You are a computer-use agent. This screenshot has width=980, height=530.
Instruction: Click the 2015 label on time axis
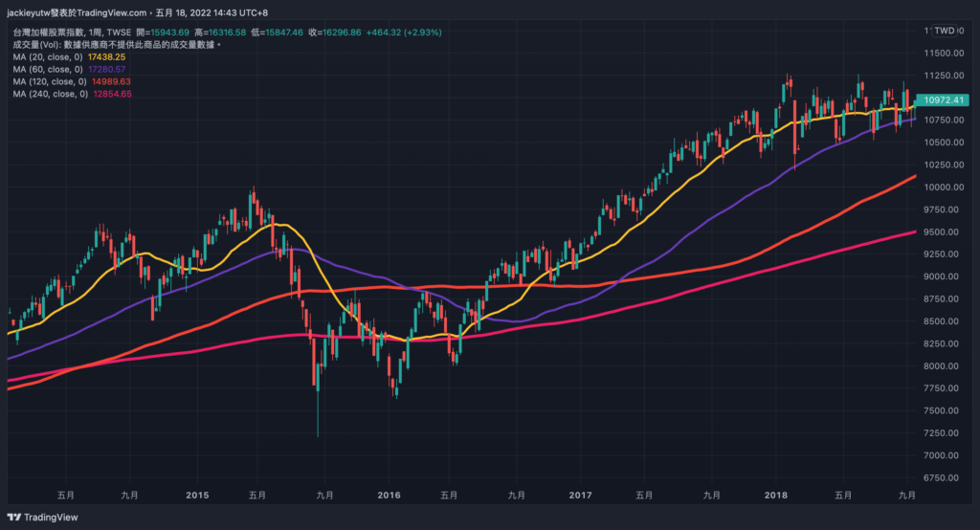pos(197,496)
